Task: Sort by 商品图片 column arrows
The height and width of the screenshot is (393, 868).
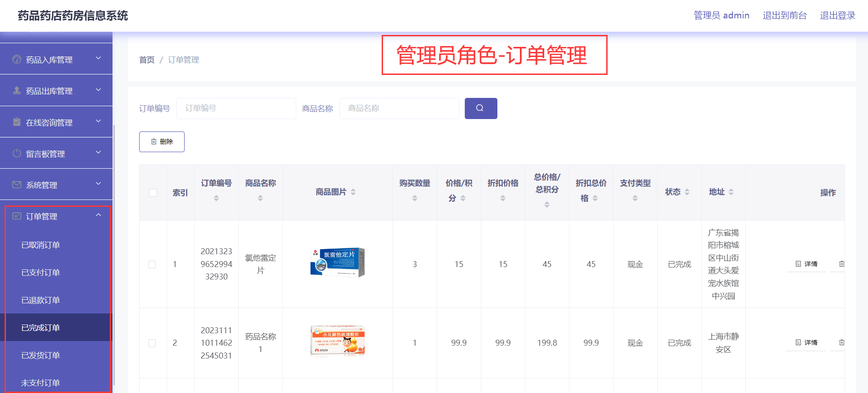Action: [353, 192]
